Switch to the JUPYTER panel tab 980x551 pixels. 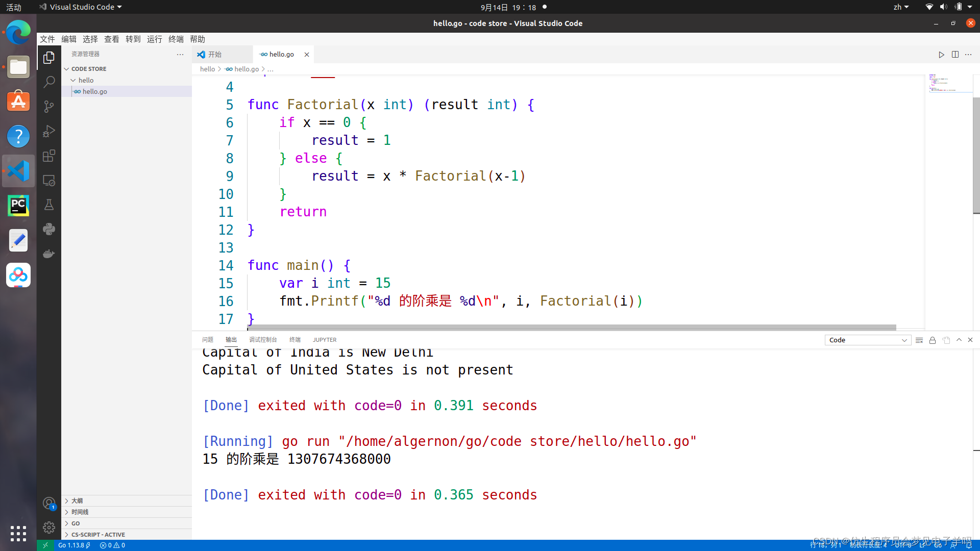tap(325, 340)
